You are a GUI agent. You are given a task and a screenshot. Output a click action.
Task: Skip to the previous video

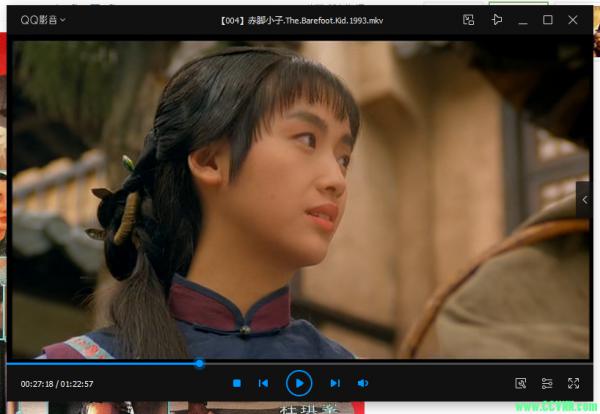tap(263, 383)
